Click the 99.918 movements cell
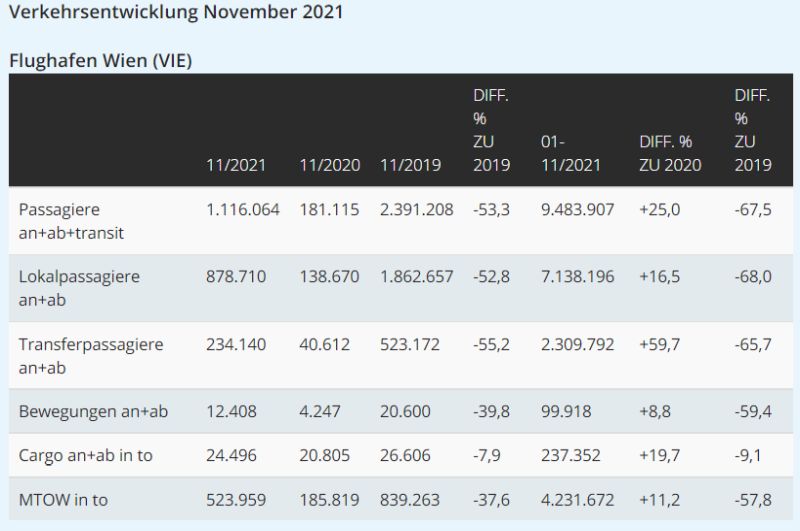The width and height of the screenshot is (800, 531). pyautogui.click(x=565, y=411)
